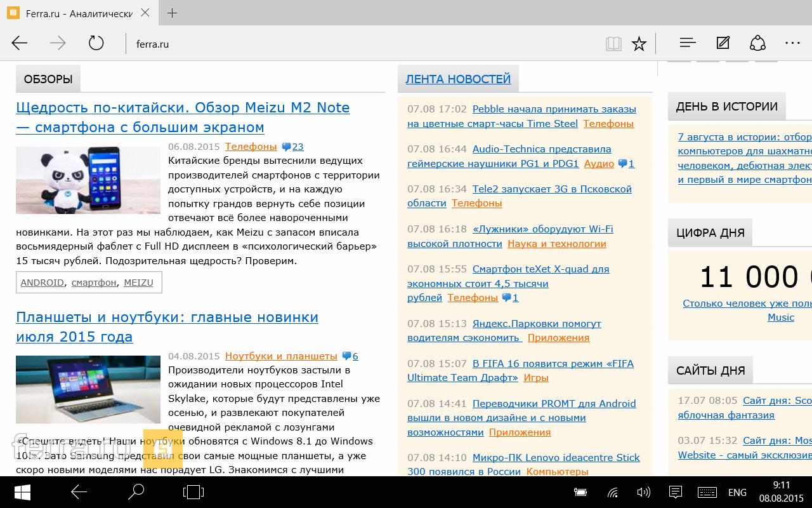Screen dimensions: 812x508
Task: Open the More actions ellipsis menu
Action: click(x=792, y=43)
